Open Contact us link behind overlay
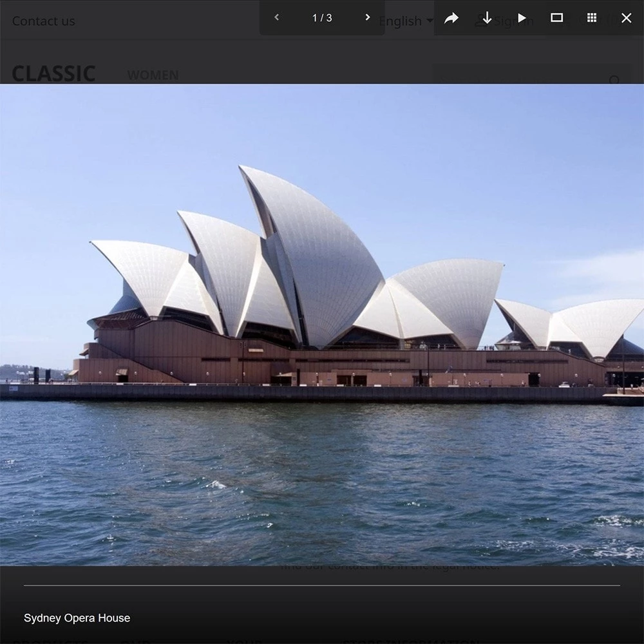Image resolution: width=644 pixels, height=644 pixels. pyautogui.click(x=44, y=21)
